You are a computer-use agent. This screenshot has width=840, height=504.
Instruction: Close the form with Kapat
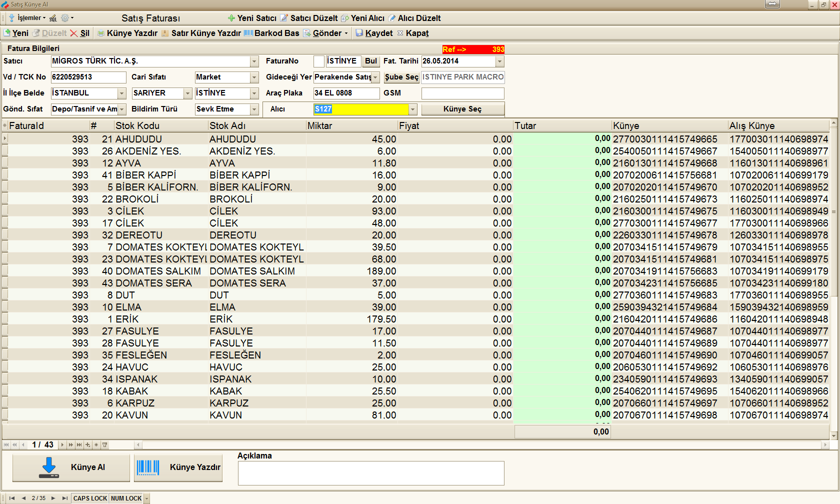[x=413, y=33]
